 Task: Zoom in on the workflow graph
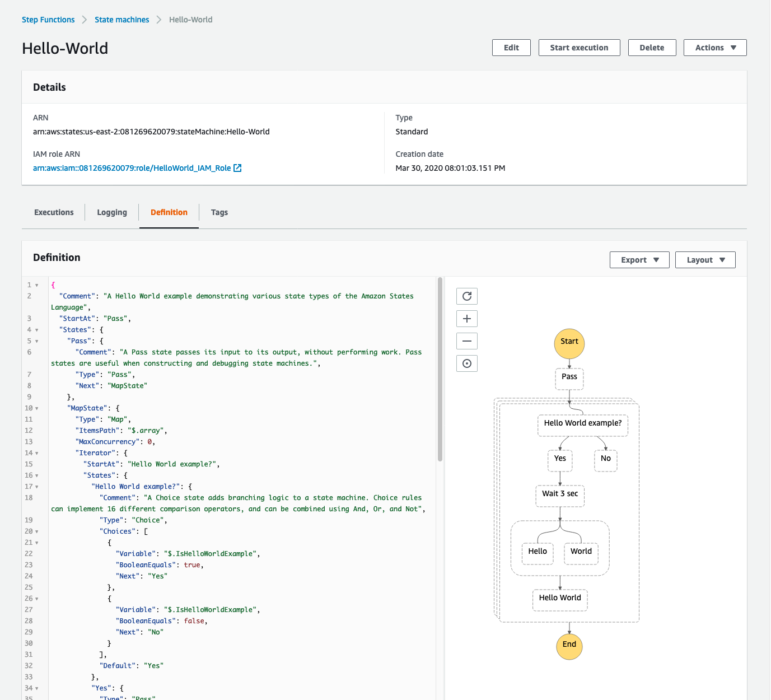click(466, 319)
